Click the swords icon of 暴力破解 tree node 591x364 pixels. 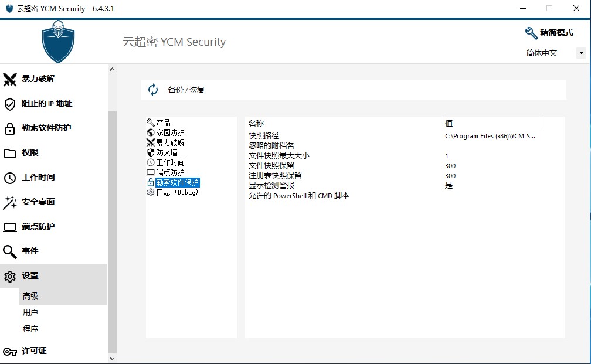tap(150, 142)
